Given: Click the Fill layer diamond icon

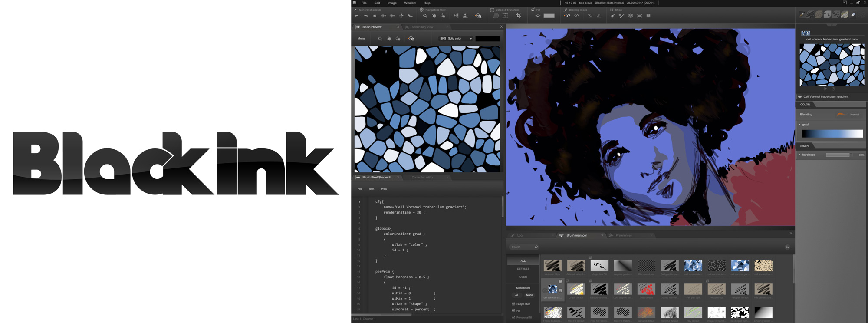Looking at the screenshot, I should click(538, 16).
